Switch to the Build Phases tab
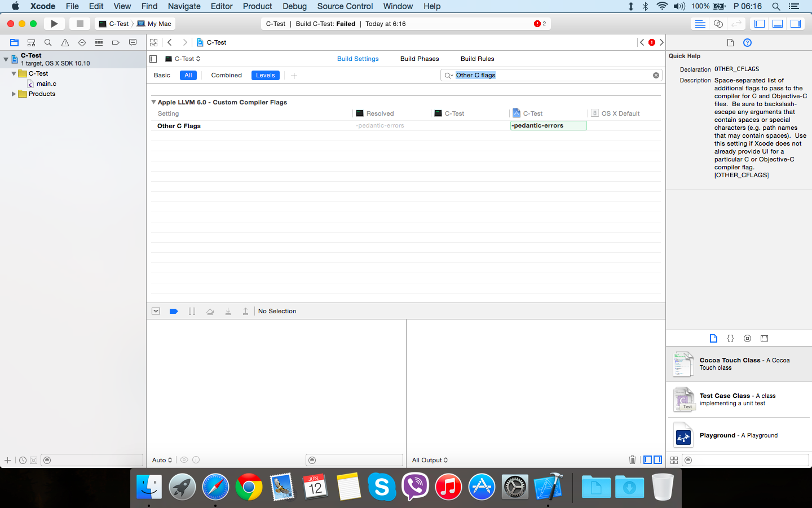The height and width of the screenshot is (508, 812). [420, 59]
